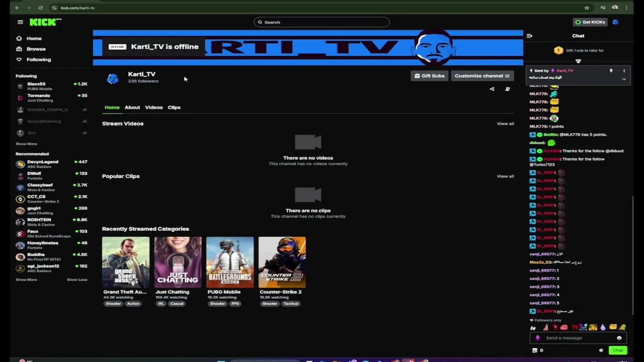The image size is (644, 362).
Task: Show More recommended channels
Action: click(26, 280)
